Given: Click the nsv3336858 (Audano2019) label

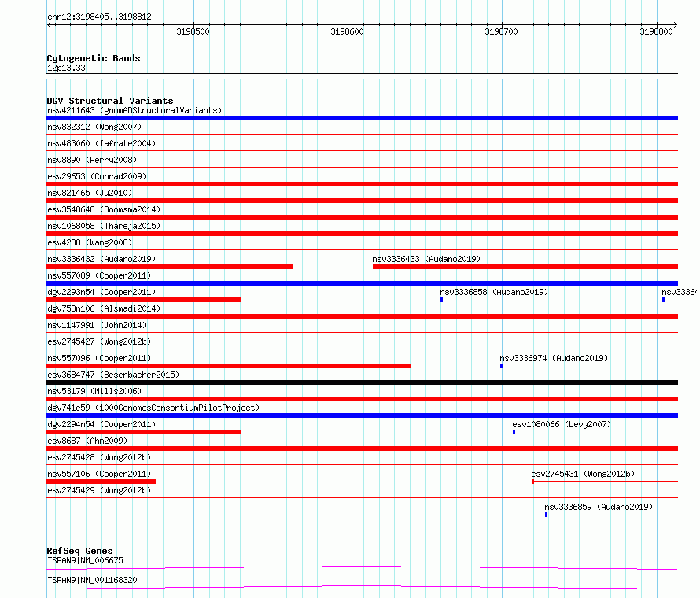Looking at the screenshot, I should pos(494,292).
